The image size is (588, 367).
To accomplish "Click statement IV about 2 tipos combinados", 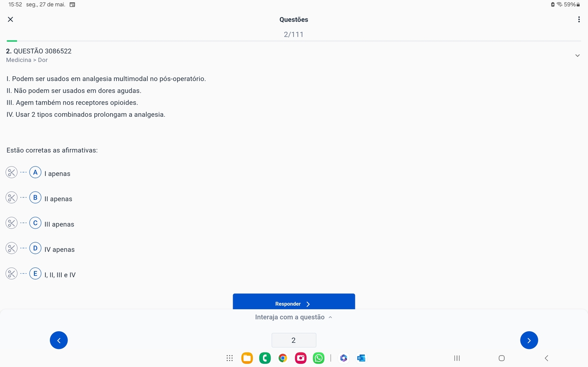I will [86, 115].
